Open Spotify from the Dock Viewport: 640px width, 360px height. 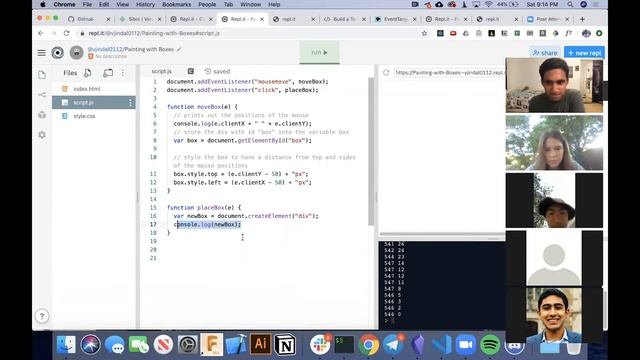pos(490,345)
